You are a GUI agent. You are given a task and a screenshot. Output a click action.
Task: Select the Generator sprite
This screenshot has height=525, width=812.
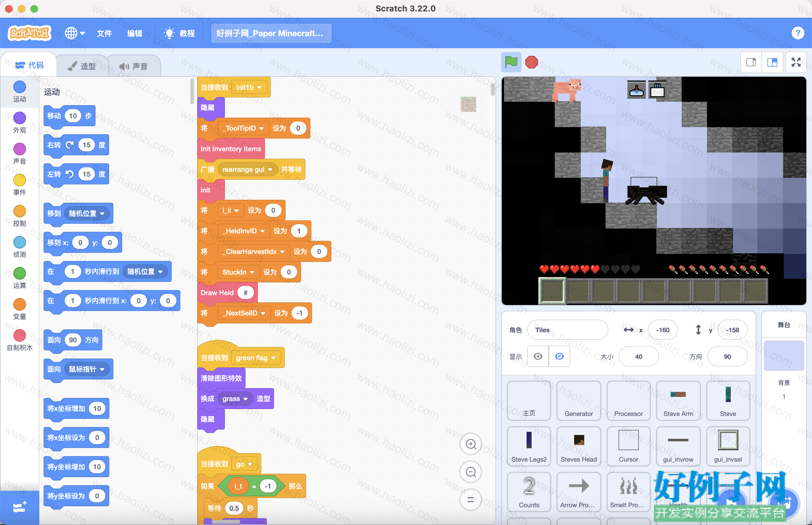click(579, 401)
